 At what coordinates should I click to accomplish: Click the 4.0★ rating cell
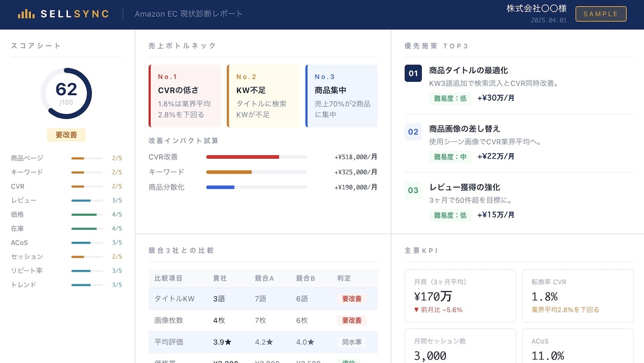pos(305,342)
